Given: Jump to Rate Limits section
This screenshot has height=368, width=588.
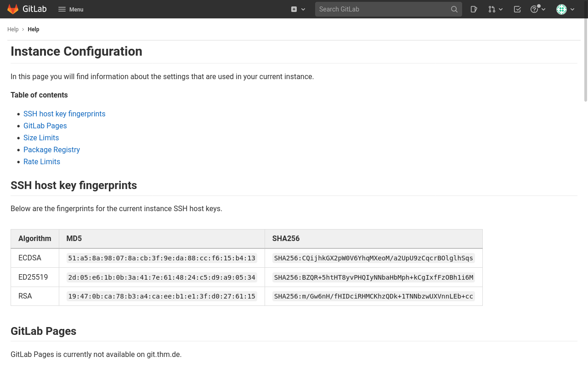Looking at the screenshot, I should (x=42, y=161).
